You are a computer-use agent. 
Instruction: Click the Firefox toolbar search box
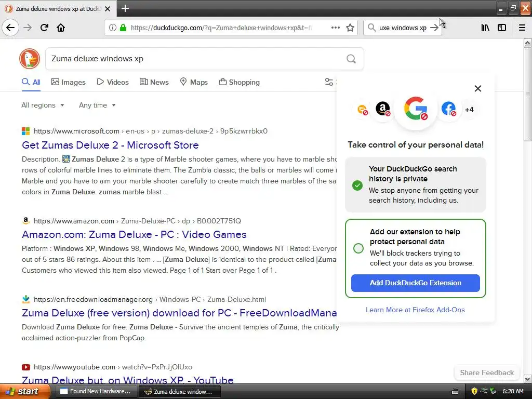pos(403,28)
